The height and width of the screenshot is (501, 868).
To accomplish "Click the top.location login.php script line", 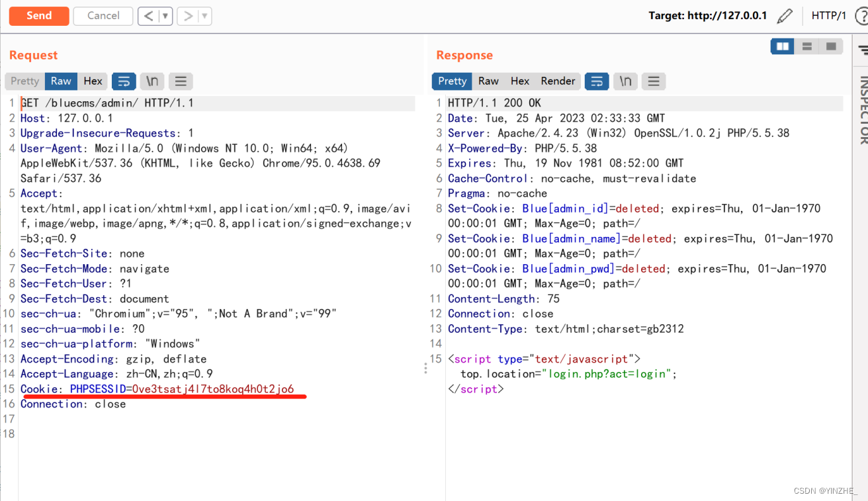I will [569, 374].
